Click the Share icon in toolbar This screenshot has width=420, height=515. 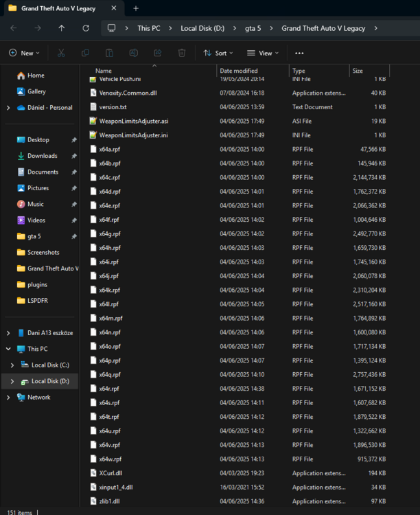158,53
